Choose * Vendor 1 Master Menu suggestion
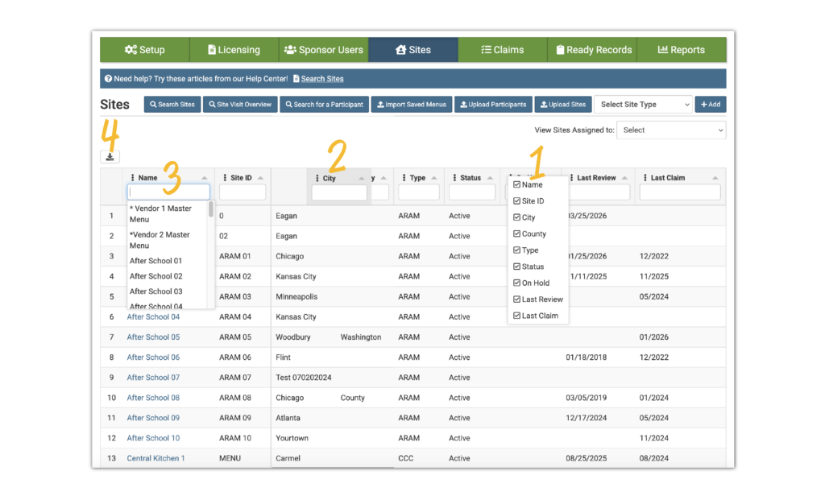825x504 pixels. click(x=168, y=214)
